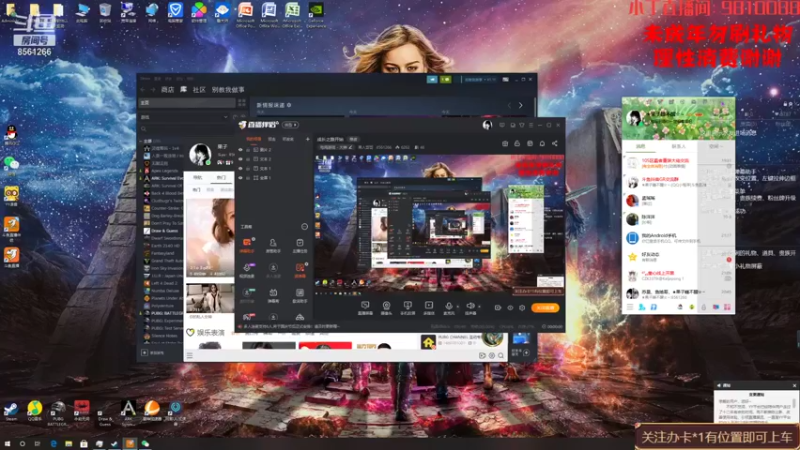Hide the 文本 1 source layer

pos(240,168)
